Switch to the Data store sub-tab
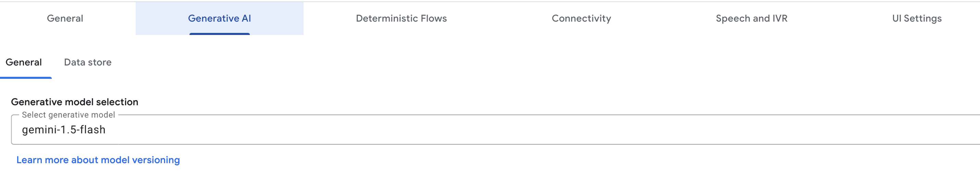Image resolution: width=980 pixels, height=181 pixels. [x=88, y=62]
